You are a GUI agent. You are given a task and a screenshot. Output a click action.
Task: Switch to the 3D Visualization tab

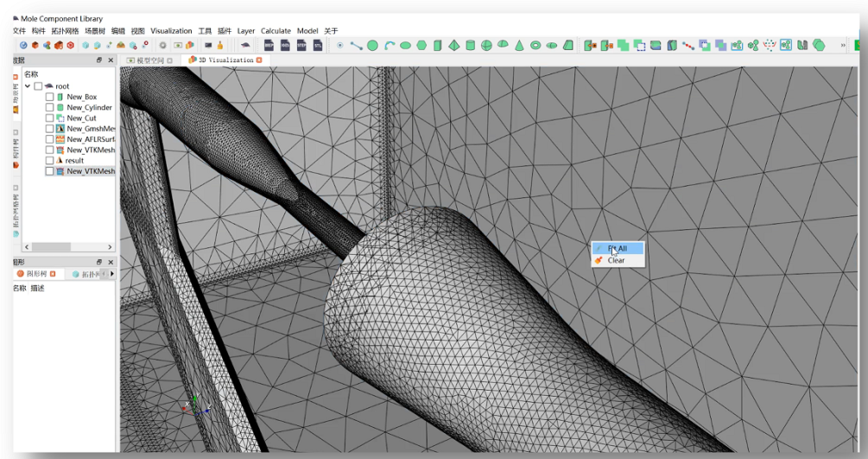(x=225, y=60)
